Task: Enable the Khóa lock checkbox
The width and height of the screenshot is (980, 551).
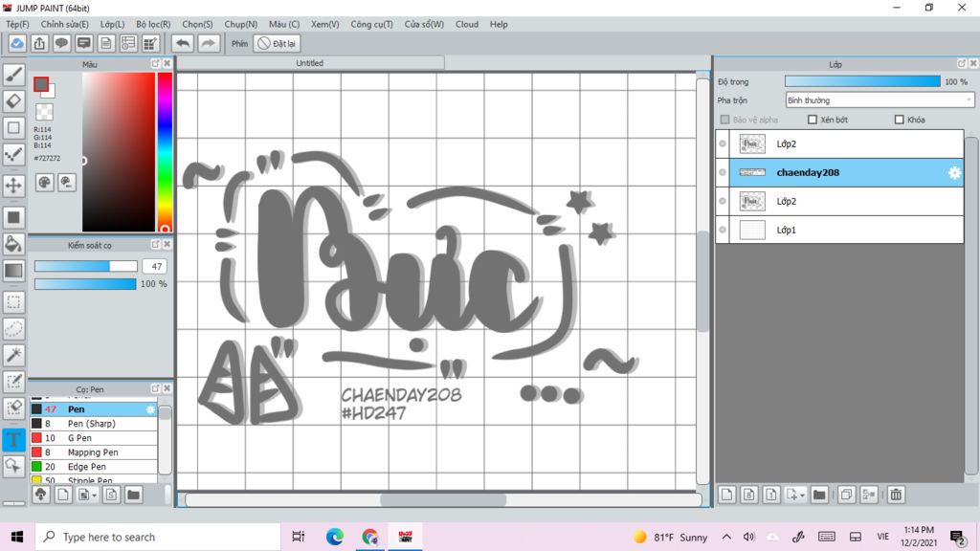Action: click(x=900, y=120)
